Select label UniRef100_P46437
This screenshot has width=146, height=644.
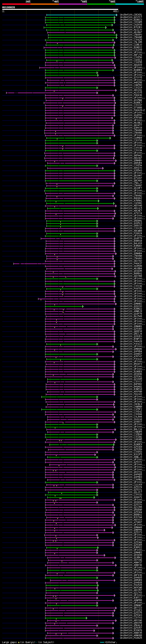131,263
